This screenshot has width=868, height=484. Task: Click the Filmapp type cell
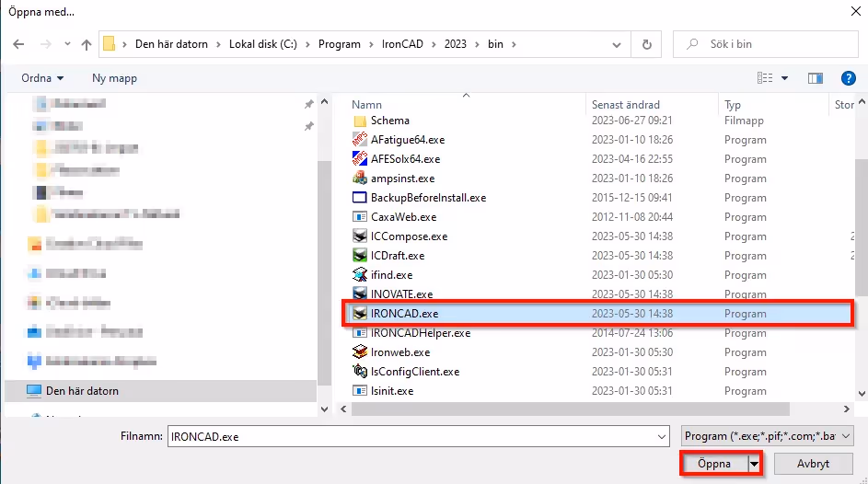[744, 121]
